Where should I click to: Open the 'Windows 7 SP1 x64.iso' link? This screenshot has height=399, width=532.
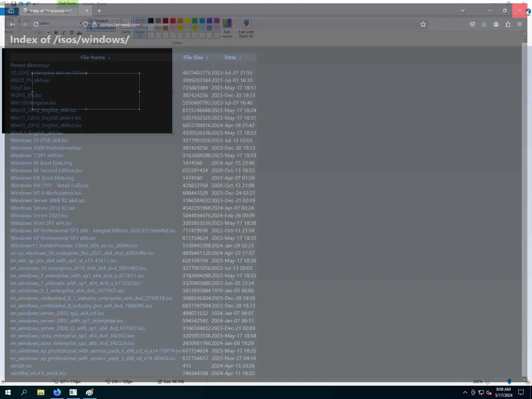37,155
